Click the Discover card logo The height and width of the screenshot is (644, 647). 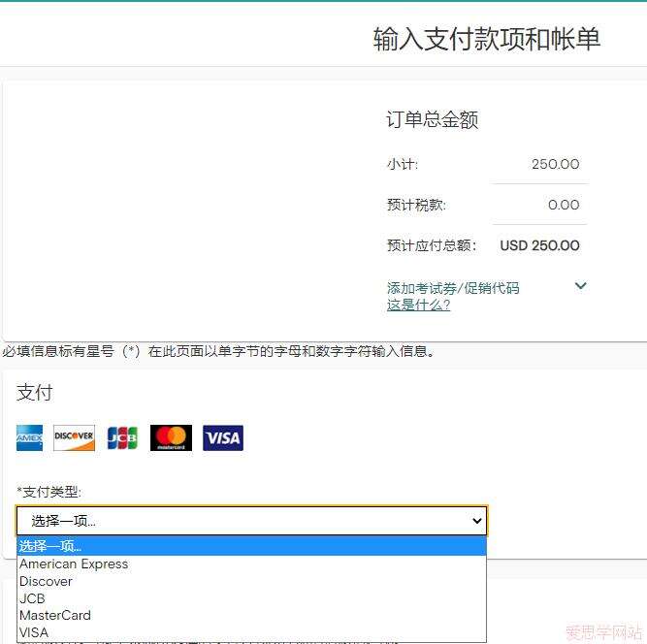[74, 438]
